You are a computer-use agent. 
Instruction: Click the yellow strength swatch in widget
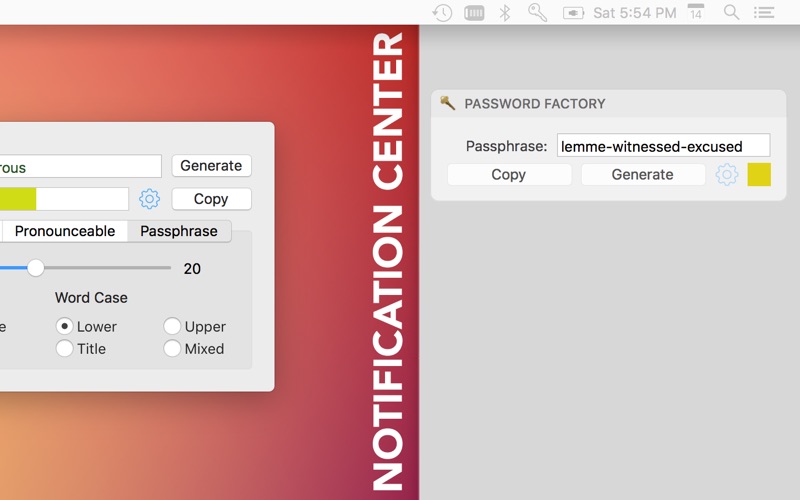(x=759, y=174)
